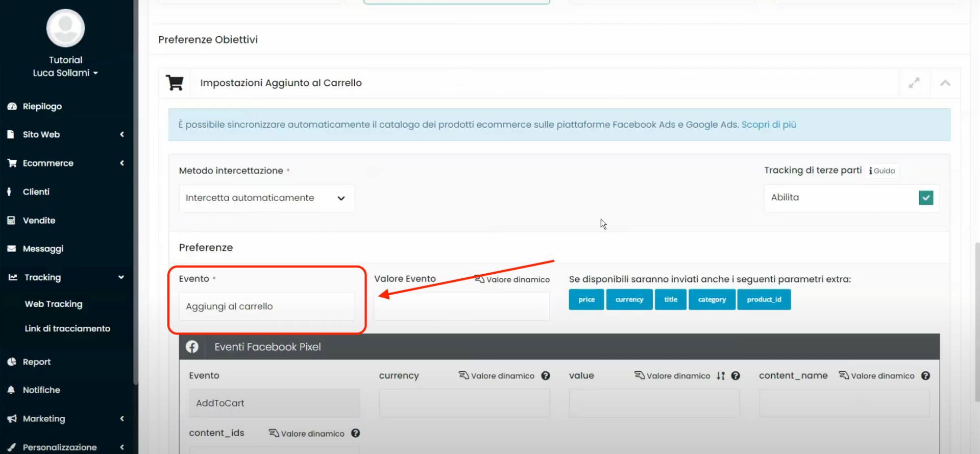
Task: Expand the Sito Web submenu arrow
Action: click(122, 134)
